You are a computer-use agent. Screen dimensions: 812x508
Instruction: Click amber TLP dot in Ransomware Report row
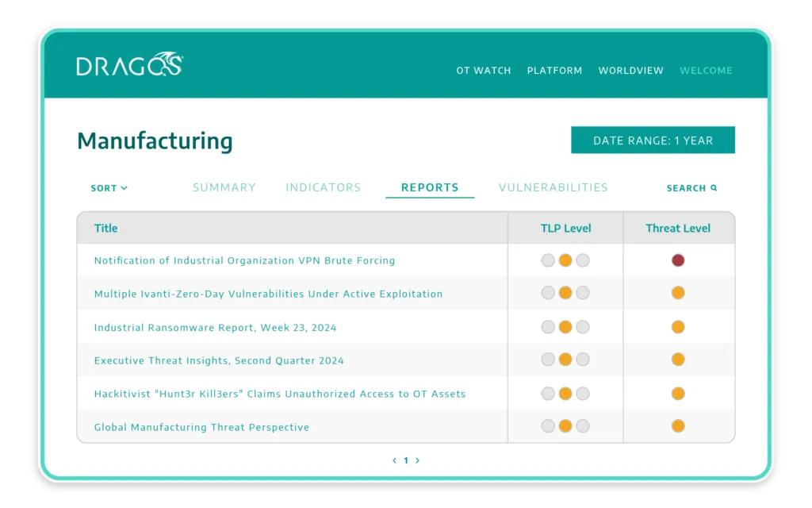tap(565, 327)
